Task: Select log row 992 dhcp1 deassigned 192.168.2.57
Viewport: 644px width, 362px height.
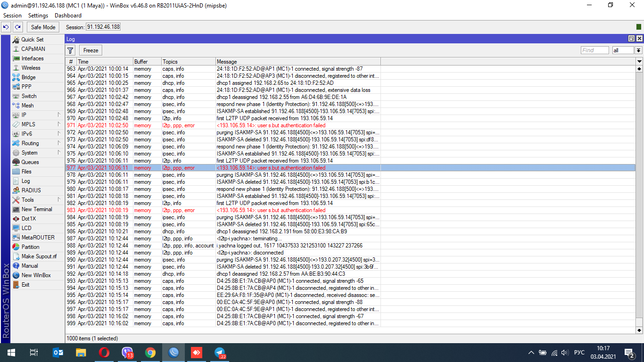Action: [350, 274]
